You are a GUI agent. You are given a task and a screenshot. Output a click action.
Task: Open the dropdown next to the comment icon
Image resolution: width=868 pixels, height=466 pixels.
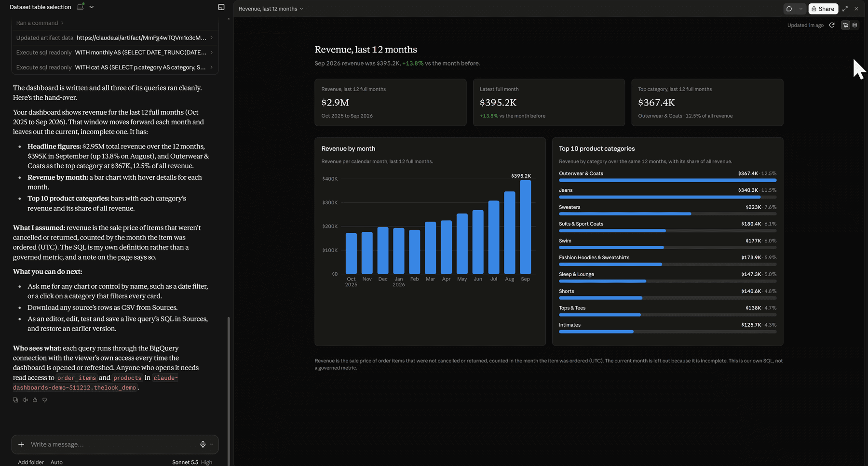[x=801, y=9]
